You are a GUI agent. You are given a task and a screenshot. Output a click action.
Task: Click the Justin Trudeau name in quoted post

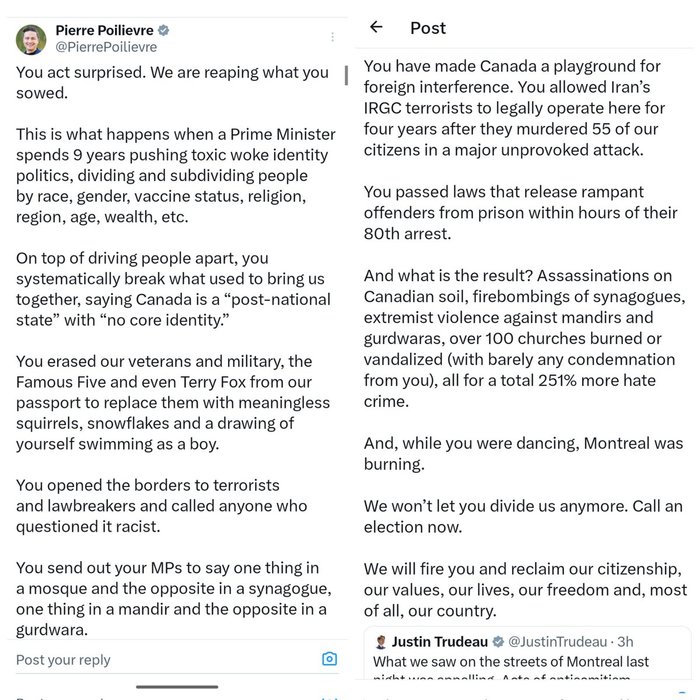440,642
